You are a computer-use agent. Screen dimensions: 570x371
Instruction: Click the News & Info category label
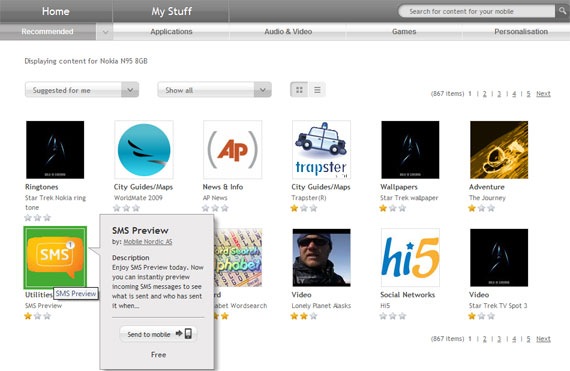tap(223, 187)
